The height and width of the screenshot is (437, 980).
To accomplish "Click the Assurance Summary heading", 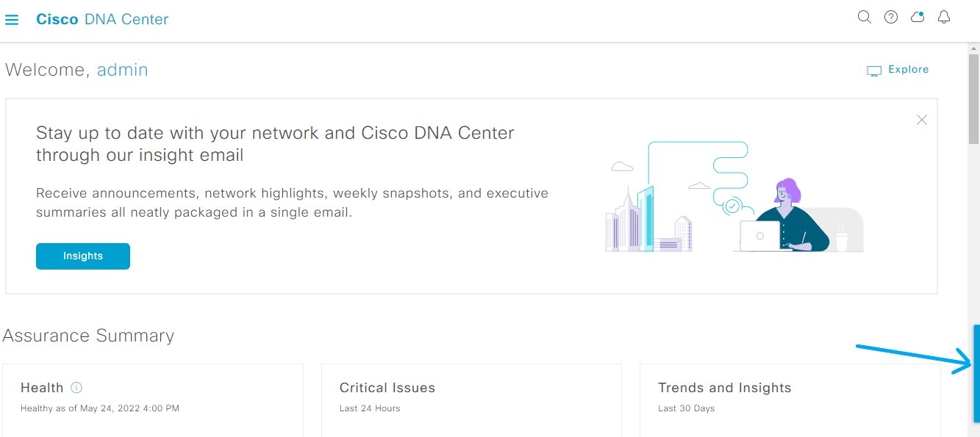I will (88, 336).
